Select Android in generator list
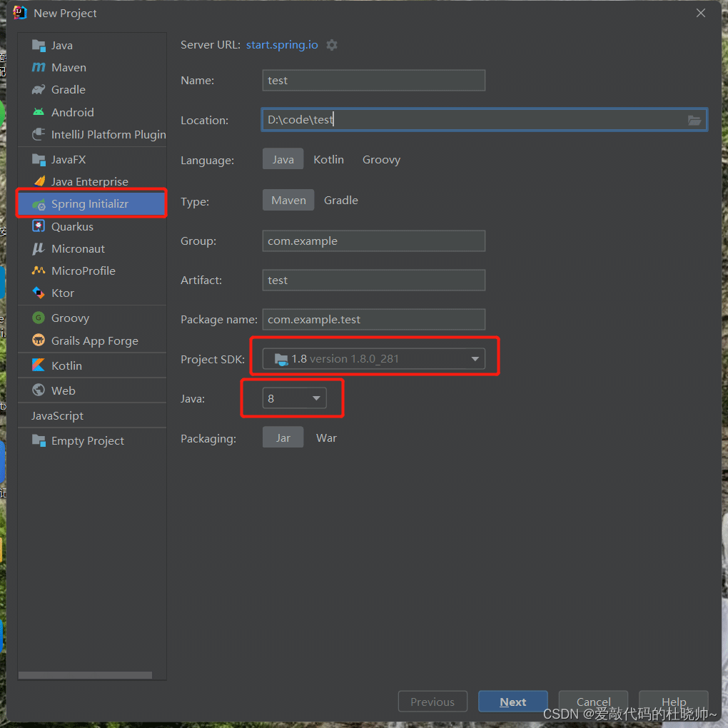The image size is (728, 728). click(92, 112)
